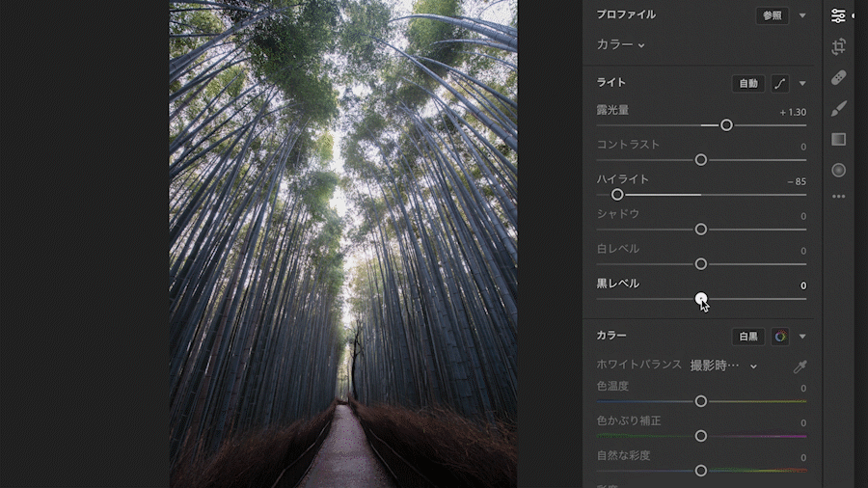Click the ライト section title
Viewport: 868px width, 488px height.
[x=611, y=82]
